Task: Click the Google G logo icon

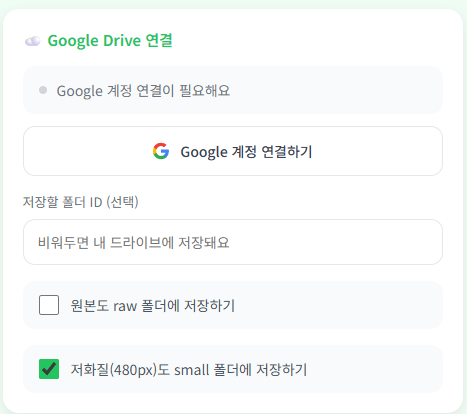Action: (x=161, y=151)
